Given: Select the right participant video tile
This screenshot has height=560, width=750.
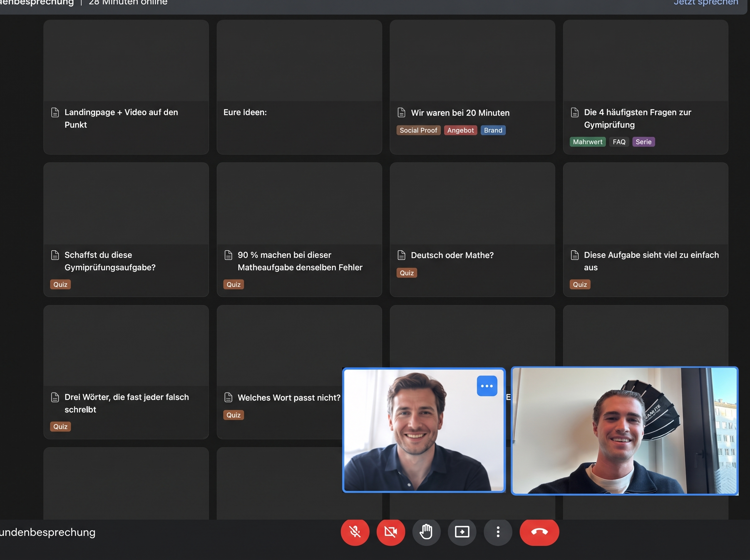Looking at the screenshot, I should click(x=625, y=431).
